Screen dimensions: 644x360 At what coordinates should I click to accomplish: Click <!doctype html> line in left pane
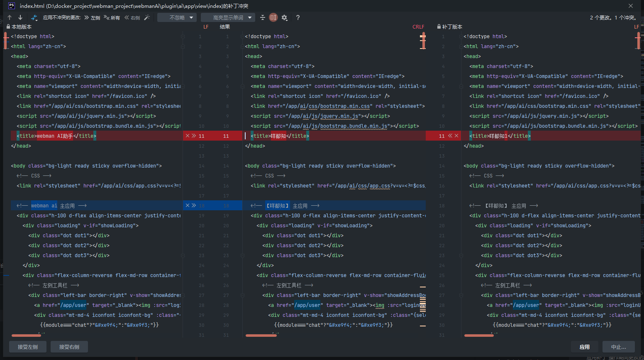32,36
